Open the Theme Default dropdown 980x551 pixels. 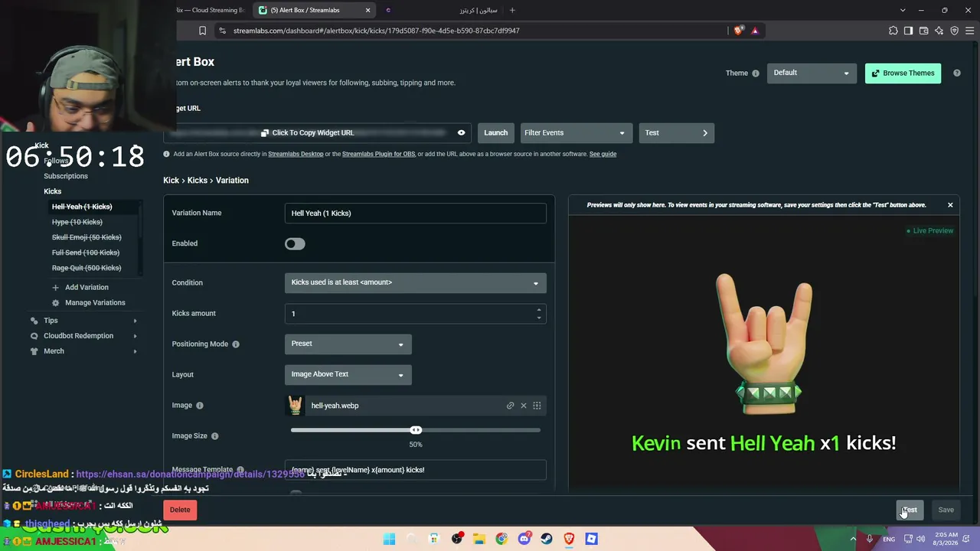coord(812,73)
